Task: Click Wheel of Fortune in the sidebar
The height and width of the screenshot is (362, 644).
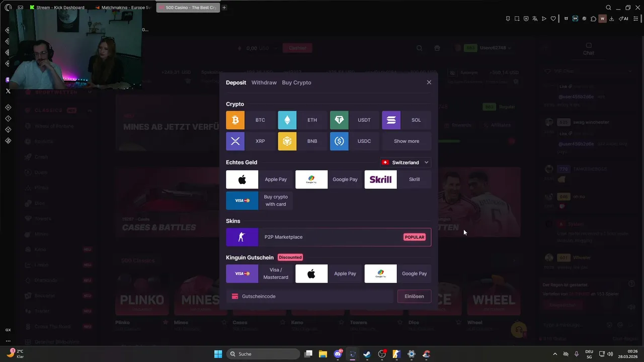Action: [54, 126]
